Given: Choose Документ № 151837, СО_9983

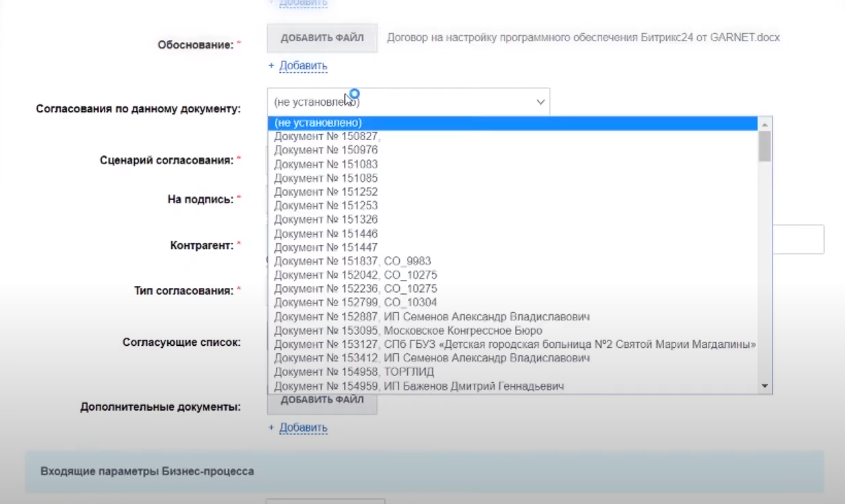Looking at the screenshot, I should click(512, 261).
